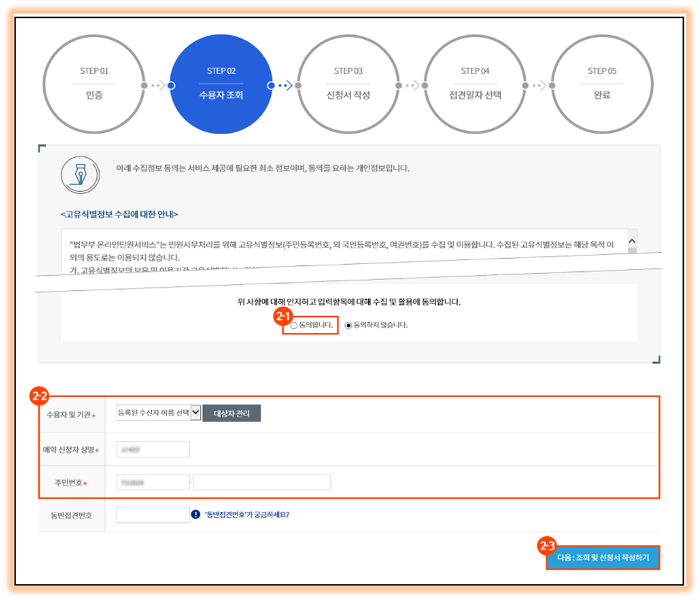700x600 pixels.
Task: Select the STEP 01 인증 step circle
Action: click(94, 84)
